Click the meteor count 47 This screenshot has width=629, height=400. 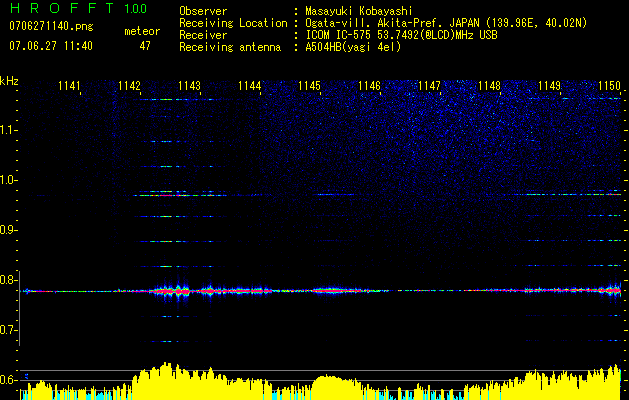point(145,46)
